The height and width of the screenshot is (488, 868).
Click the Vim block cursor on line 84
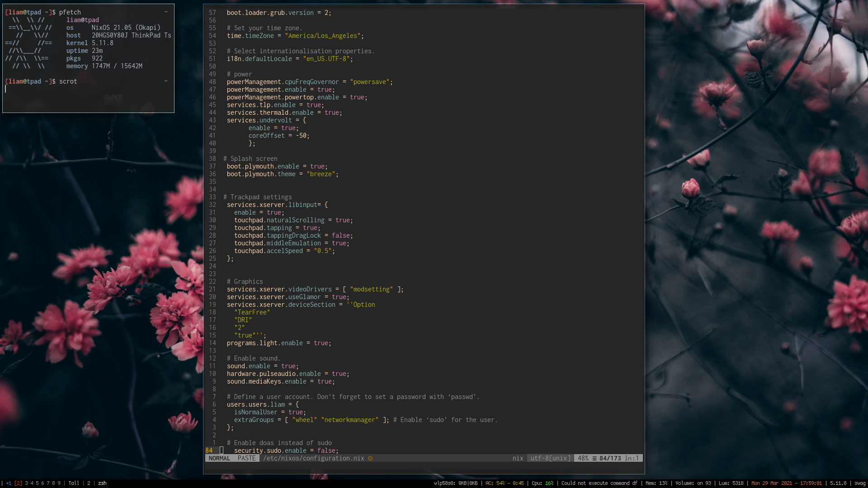point(222,450)
